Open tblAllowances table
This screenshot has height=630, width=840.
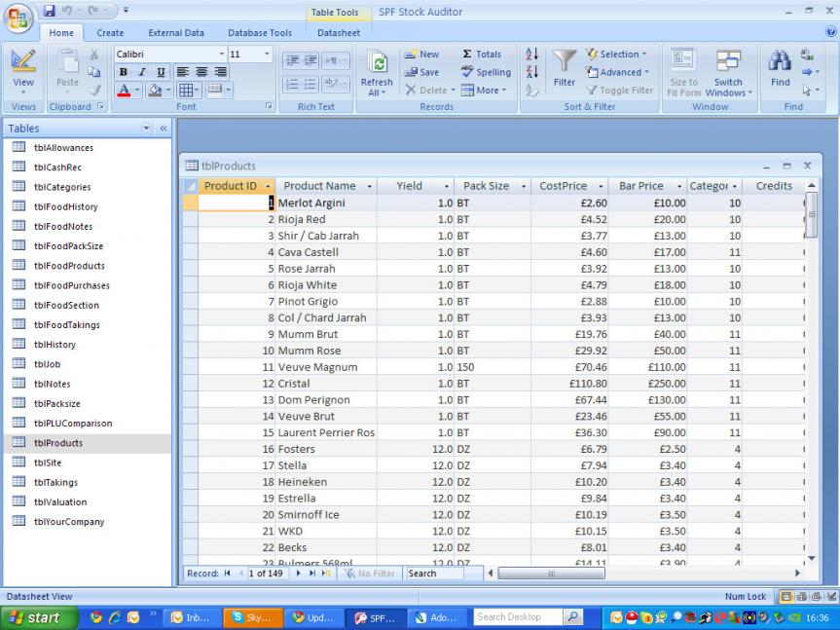point(63,147)
